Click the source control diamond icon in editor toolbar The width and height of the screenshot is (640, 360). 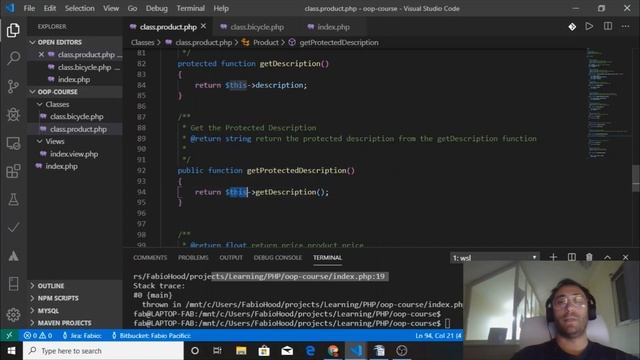(x=572, y=27)
